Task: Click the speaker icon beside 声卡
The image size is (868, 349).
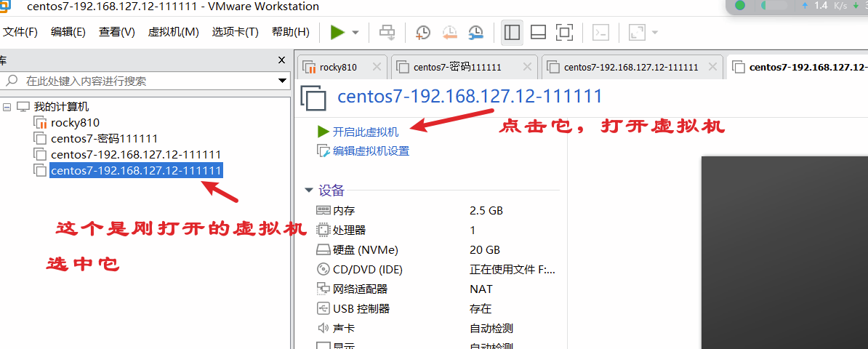Action: pos(323,329)
